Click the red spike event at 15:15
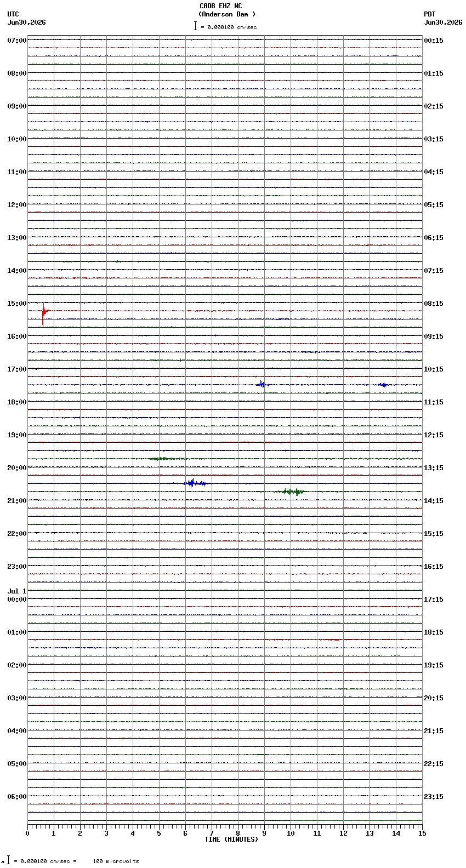 coord(44,315)
